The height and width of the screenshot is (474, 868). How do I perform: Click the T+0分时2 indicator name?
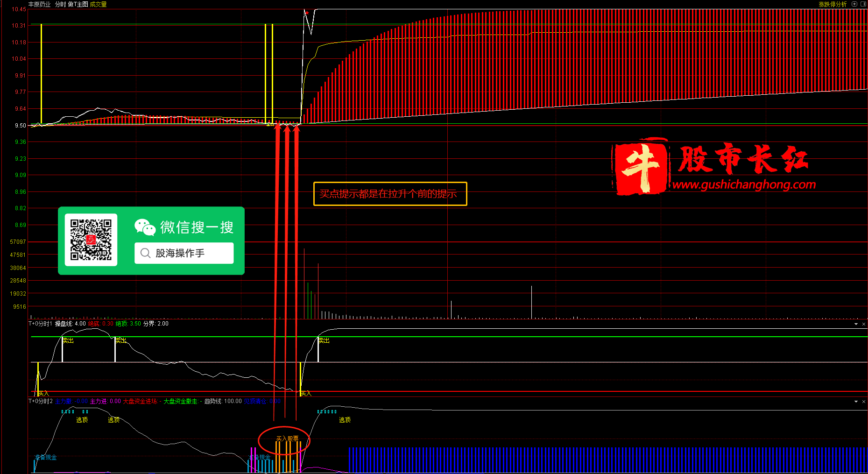41,401
